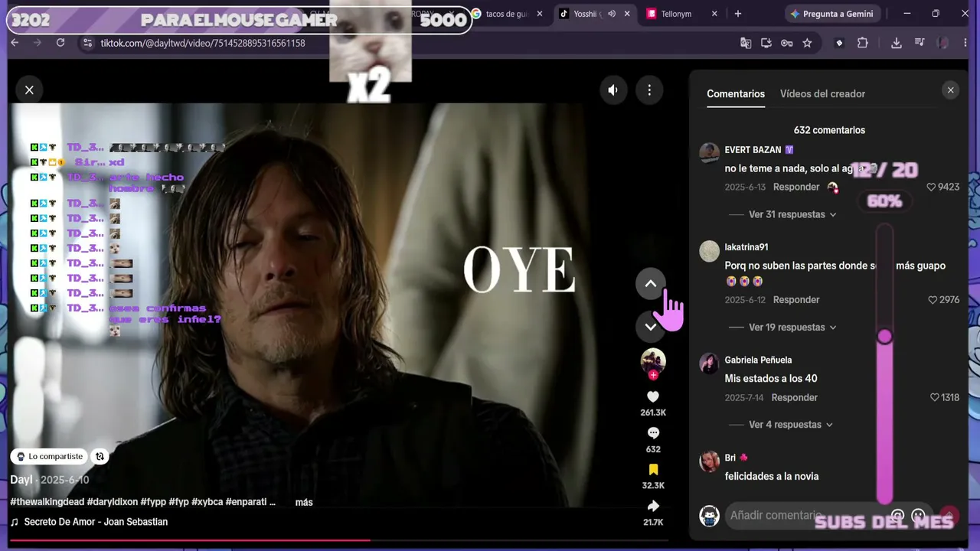The image size is (980, 551).
Task: Reply to lakatrina91's comment
Action: (796, 300)
